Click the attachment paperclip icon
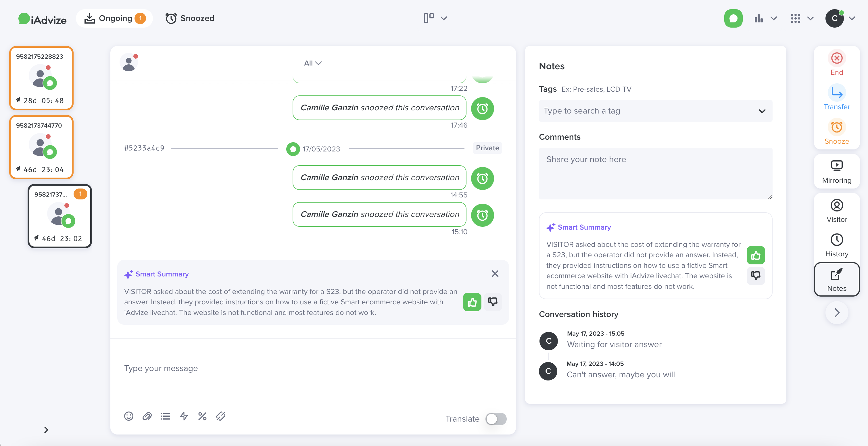Viewport: 868px width, 446px height. (x=147, y=416)
